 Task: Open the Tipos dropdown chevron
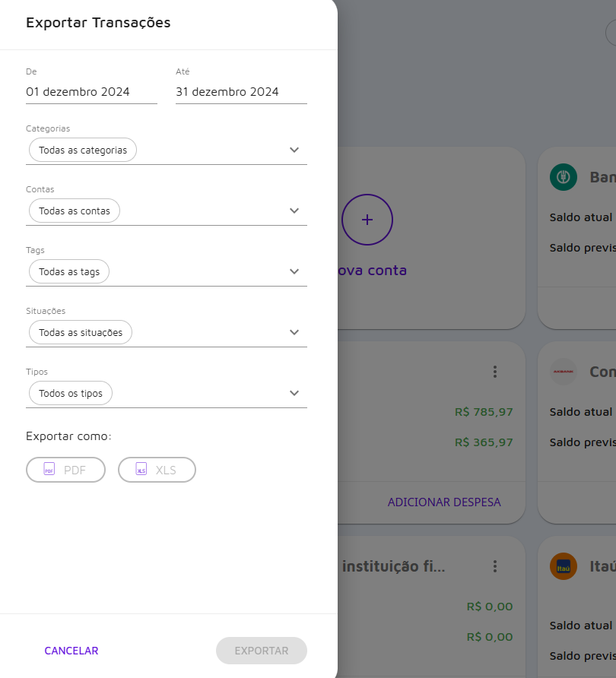[295, 393]
